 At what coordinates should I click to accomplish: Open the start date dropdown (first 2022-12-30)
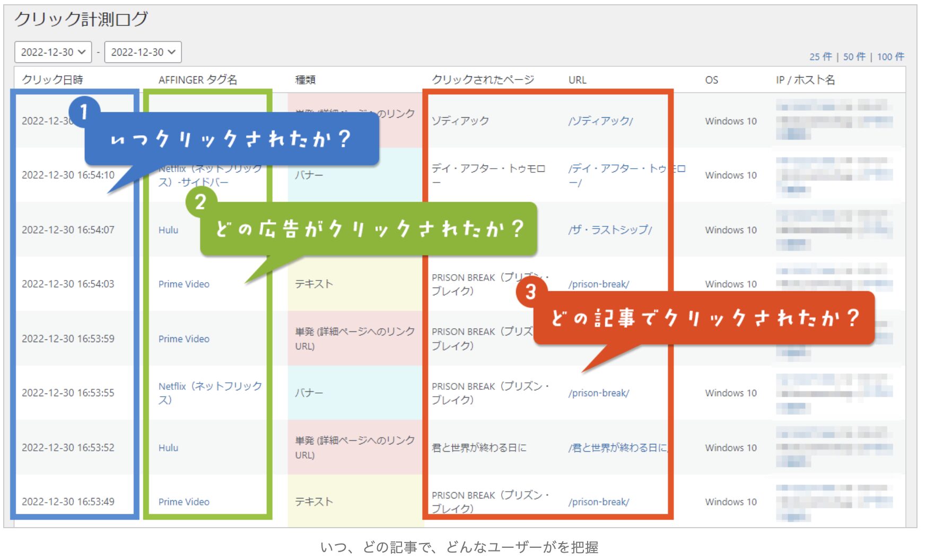[x=53, y=52]
